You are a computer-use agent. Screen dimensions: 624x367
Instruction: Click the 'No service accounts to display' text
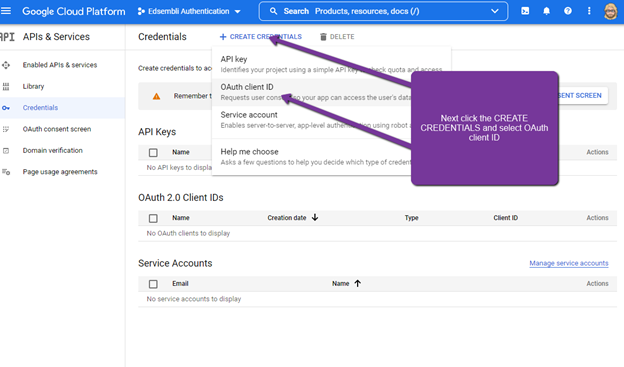pos(194,299)
